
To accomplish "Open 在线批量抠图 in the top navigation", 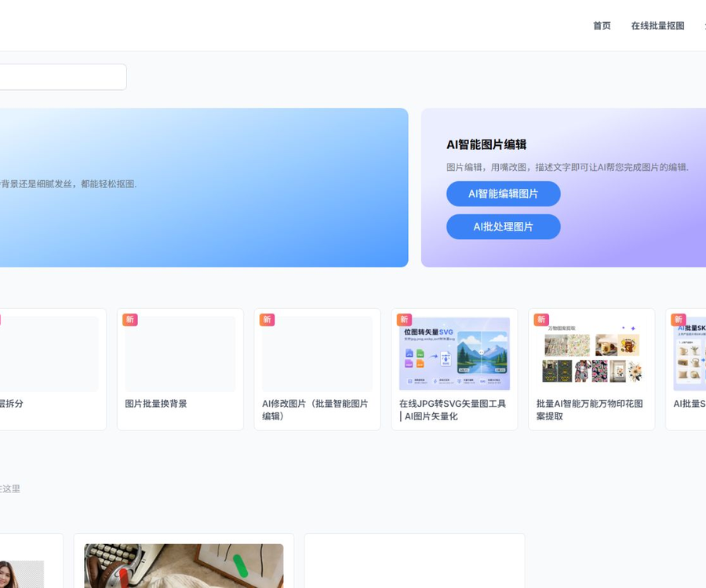I will 657,26.
